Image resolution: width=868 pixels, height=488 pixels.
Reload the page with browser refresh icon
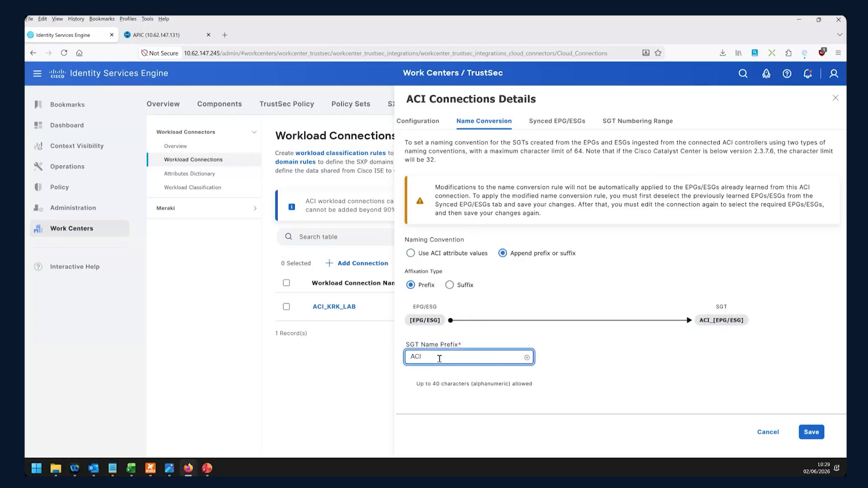(x=64, y=53)
